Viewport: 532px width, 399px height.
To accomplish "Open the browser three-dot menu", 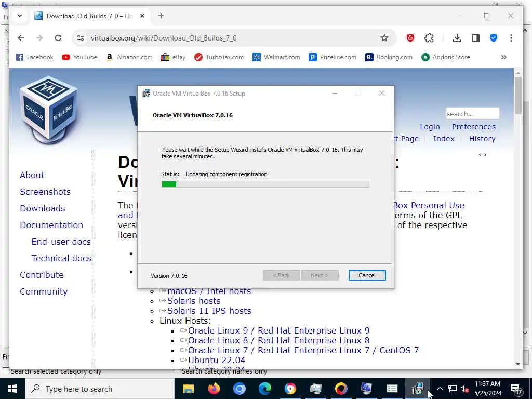I will pos(511,38).
